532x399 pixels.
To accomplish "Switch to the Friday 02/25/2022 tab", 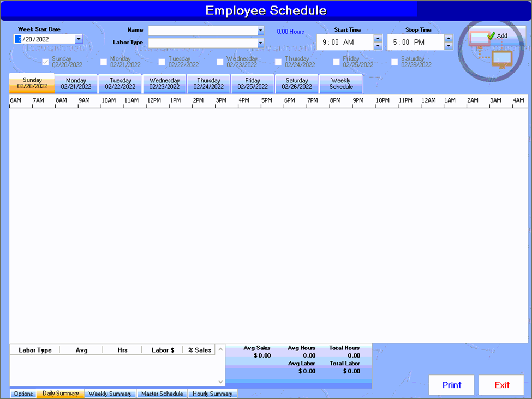I will click(253, 84).
